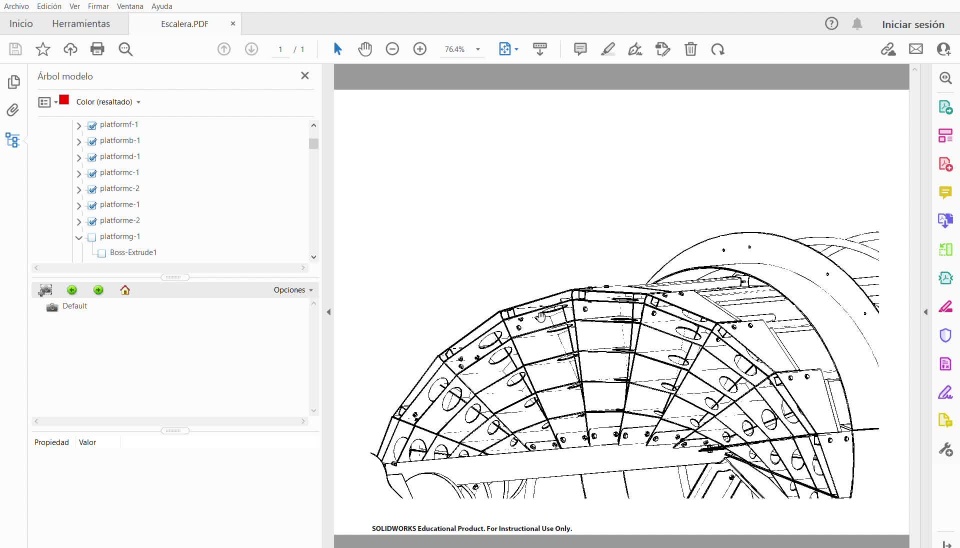The width and height of the screenshot is (960, 548).
Task: Open the Attachments paperclip panel
Action: pyautogui.click(x=13, y=110)
